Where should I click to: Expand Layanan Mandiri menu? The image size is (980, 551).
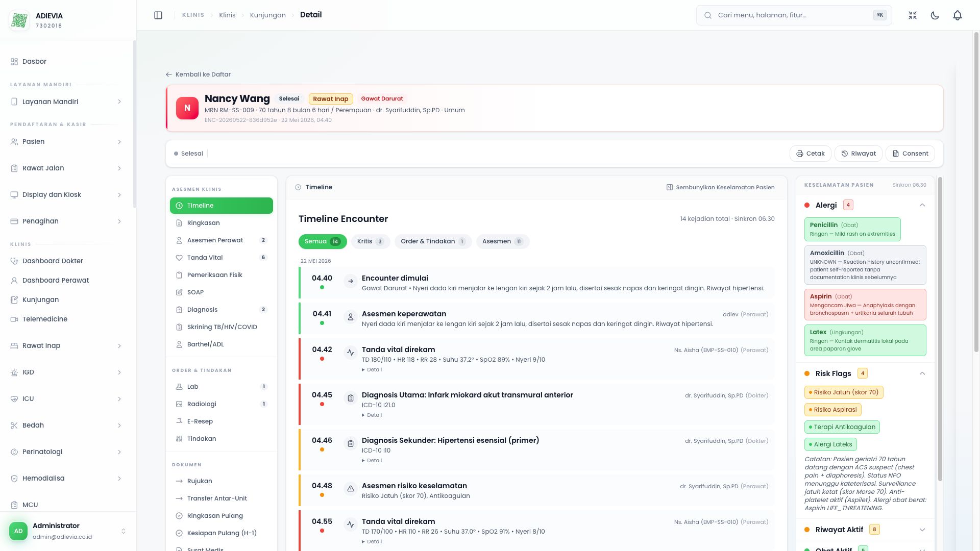[x=67, y=102]
